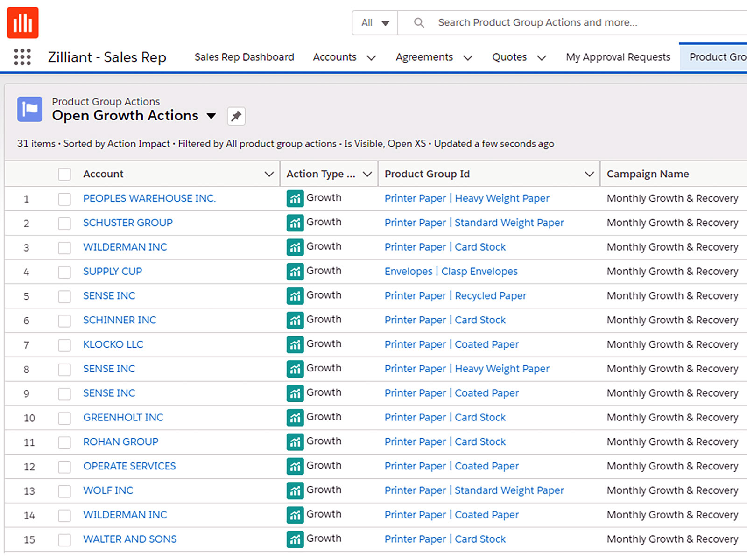747x560 pixels.
Task: Click Growth icon in row 14 WILDERMAN INC
Action: coord(295,515)
